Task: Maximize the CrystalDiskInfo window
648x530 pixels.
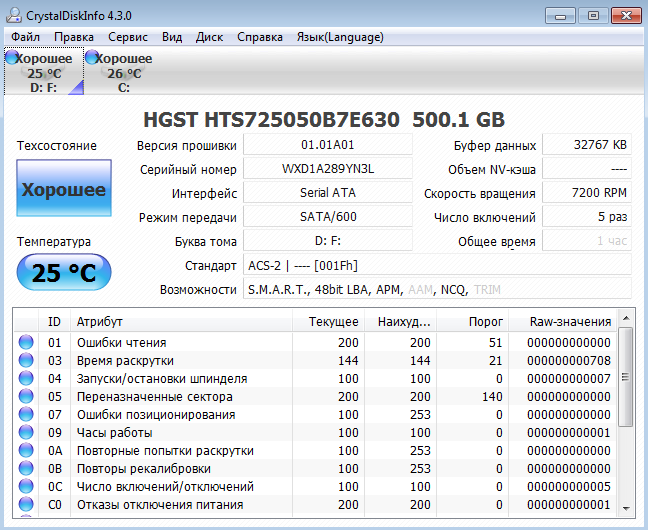Action: coord(593,16)
